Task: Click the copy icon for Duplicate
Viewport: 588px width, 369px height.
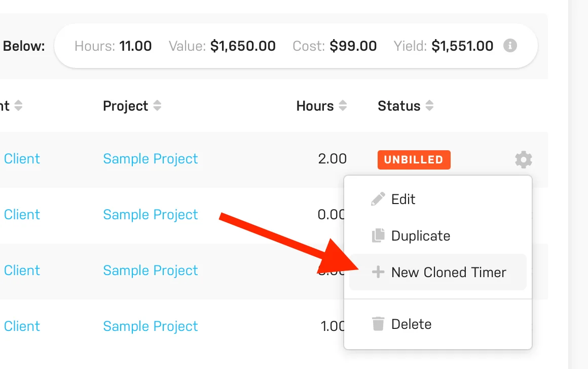Action: coord(378,236)
